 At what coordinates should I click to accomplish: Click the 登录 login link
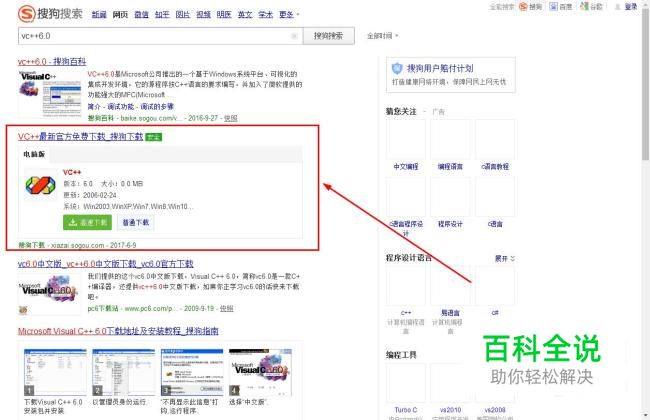[x=631, y=6]
